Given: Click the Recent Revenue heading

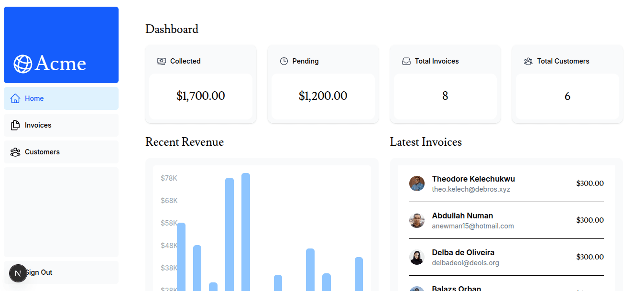Looking at the screenshot, I should click(185, 142).
